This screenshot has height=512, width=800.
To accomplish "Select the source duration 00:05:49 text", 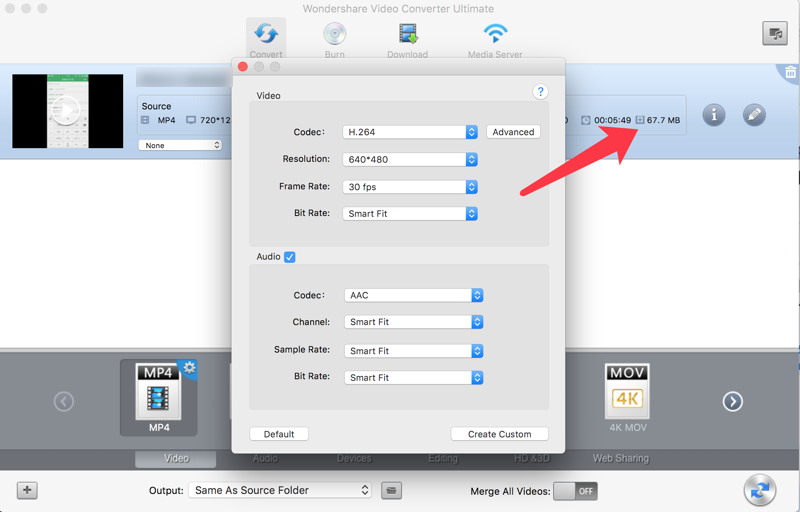I will click(x=612, y=120).
